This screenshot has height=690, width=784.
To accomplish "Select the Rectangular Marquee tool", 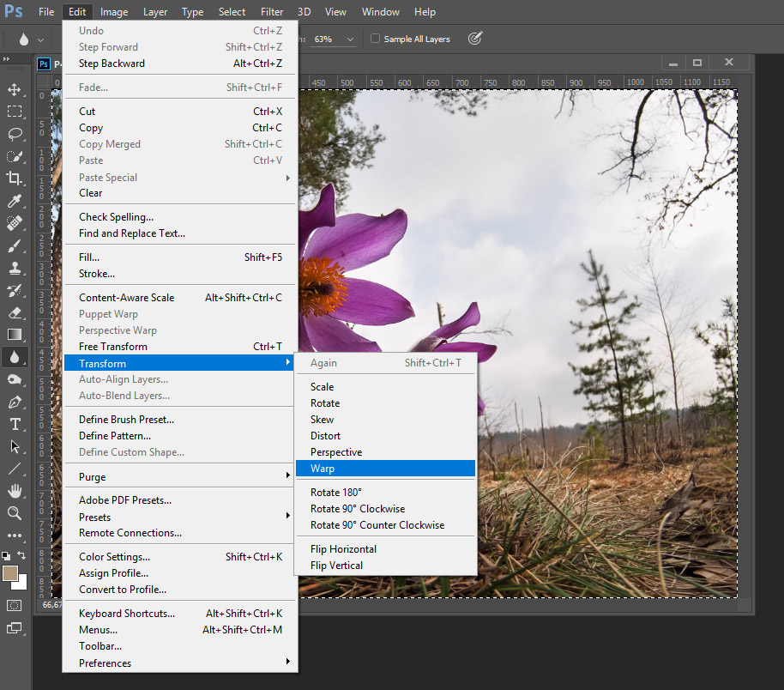I will tap(15, 112).
